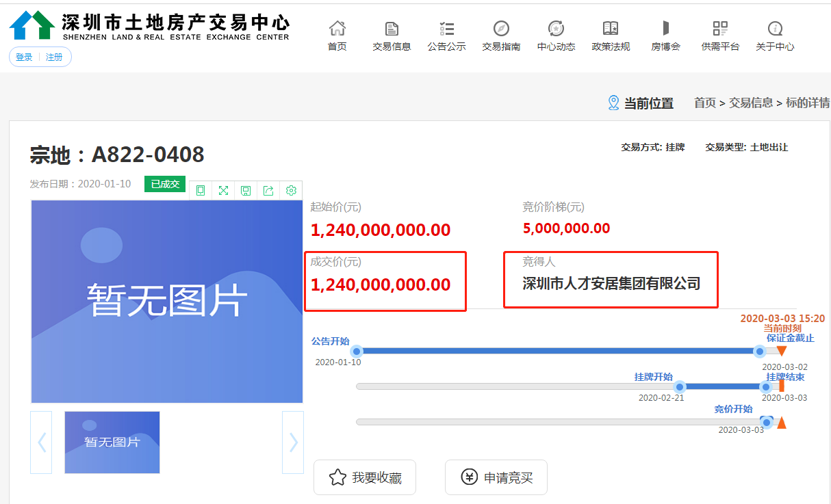Click the 中心动态 menu label
Image resolution: width=831 pixels, height=504 pixels.
coord(556,47)
